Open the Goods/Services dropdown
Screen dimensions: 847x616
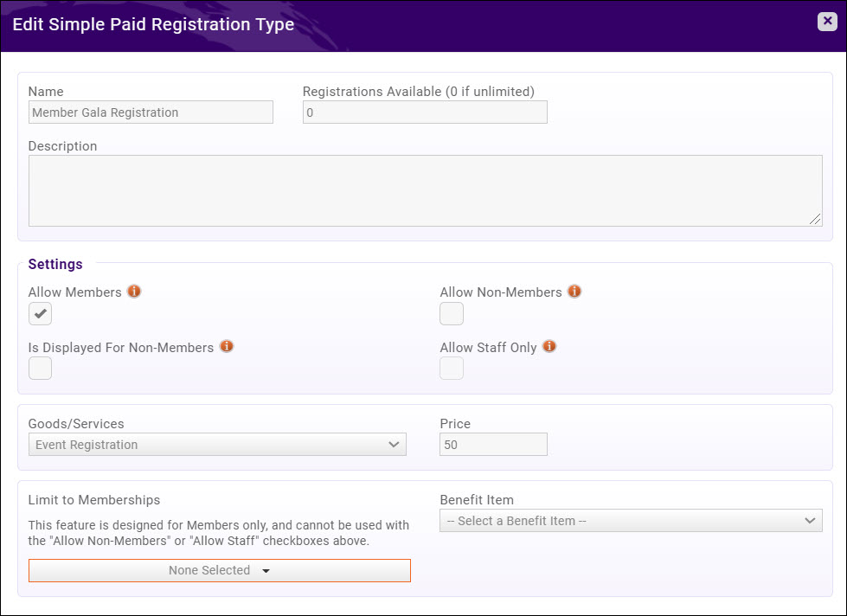tap(216, 444)
